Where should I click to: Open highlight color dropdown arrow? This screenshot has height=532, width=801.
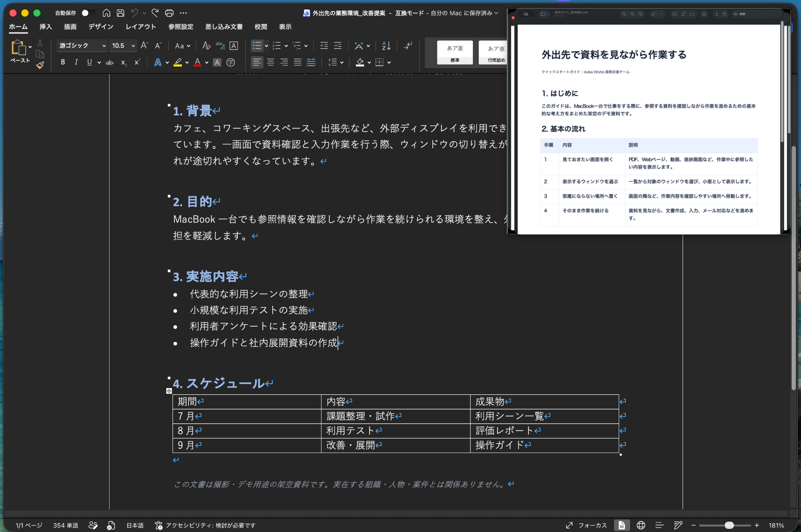(x=187, y=63)
